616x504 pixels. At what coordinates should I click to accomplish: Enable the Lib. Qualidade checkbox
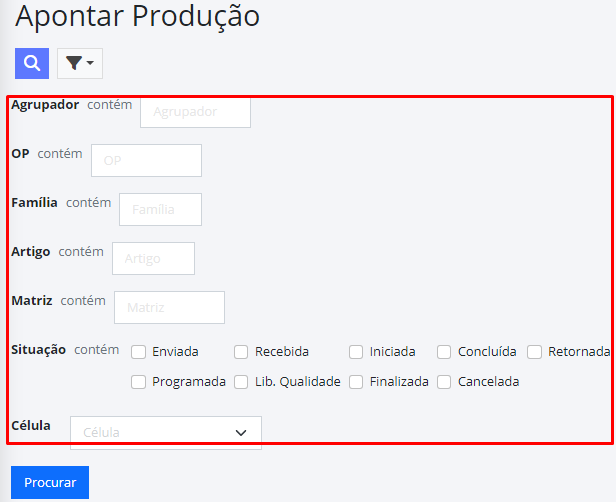coord(241,382)
